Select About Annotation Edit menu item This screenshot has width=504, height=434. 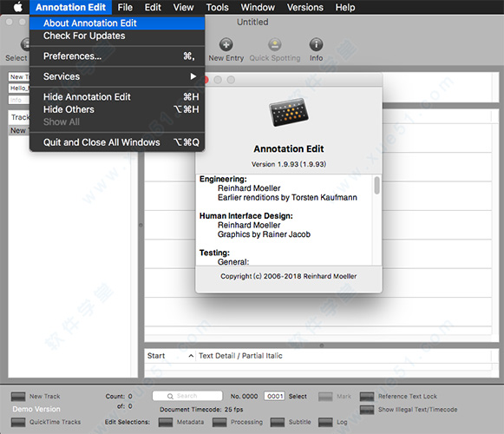point(117,23)
